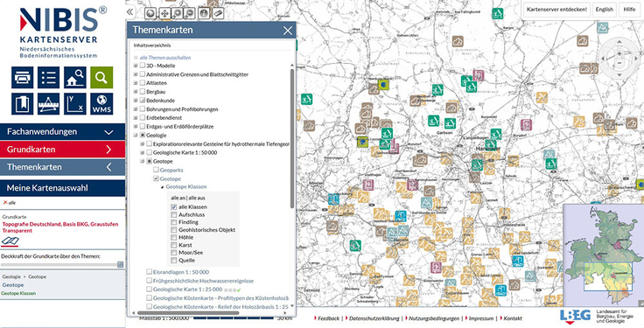The width and height of the screenshot is (644, 328).
Task: Select the zoom in magnifier tool
Action: tap(177, 13)
